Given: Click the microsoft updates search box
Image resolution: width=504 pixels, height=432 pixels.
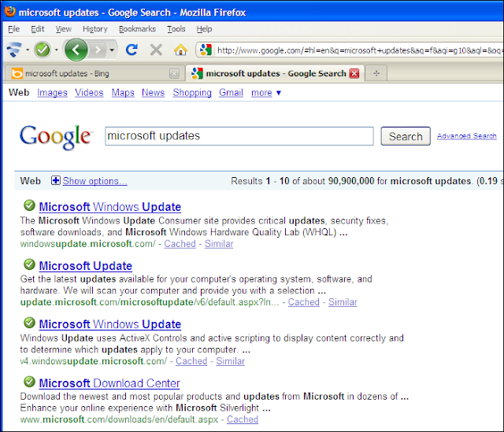Looking at the screenshot, I should click(239, 136).
